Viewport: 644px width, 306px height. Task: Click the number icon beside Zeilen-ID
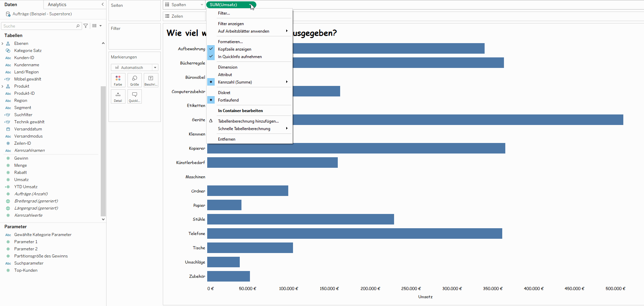[8, 143]
